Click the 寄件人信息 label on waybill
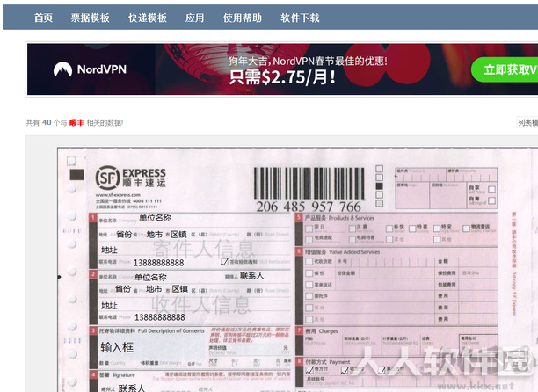538x392 pixels. click(x=203, y=249)
